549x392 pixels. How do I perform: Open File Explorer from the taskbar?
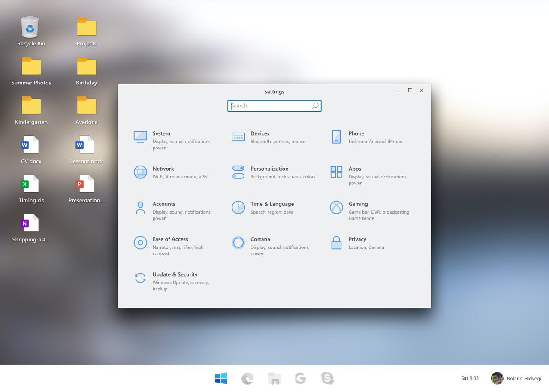tap(274, 378)
